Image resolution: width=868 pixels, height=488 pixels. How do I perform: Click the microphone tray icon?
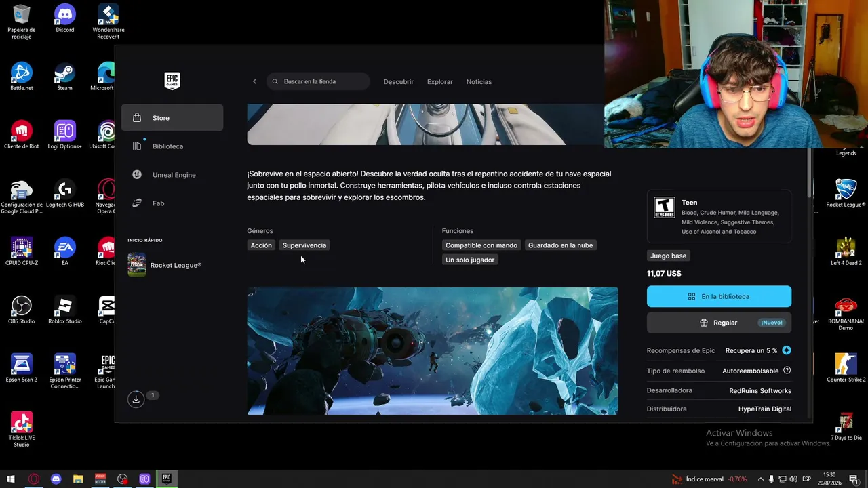[x=772, y=479]
